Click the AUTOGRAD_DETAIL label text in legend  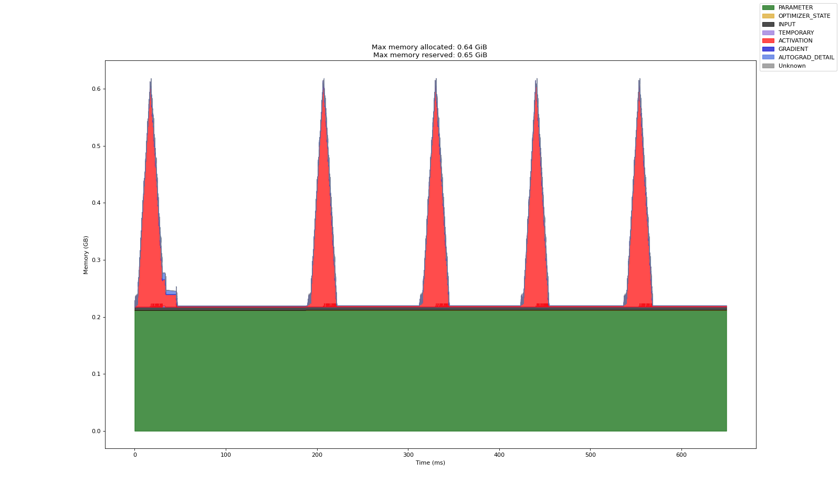click(806, 57)
